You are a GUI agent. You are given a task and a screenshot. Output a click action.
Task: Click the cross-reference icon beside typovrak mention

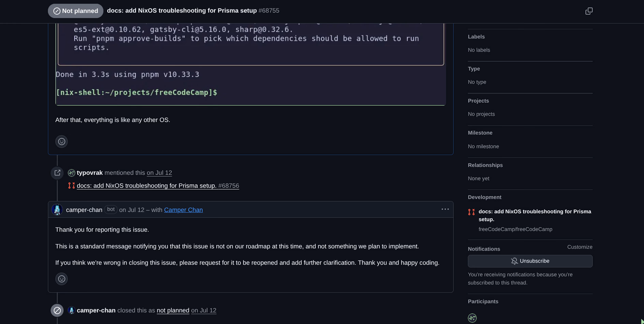click(x=57, y=173)
